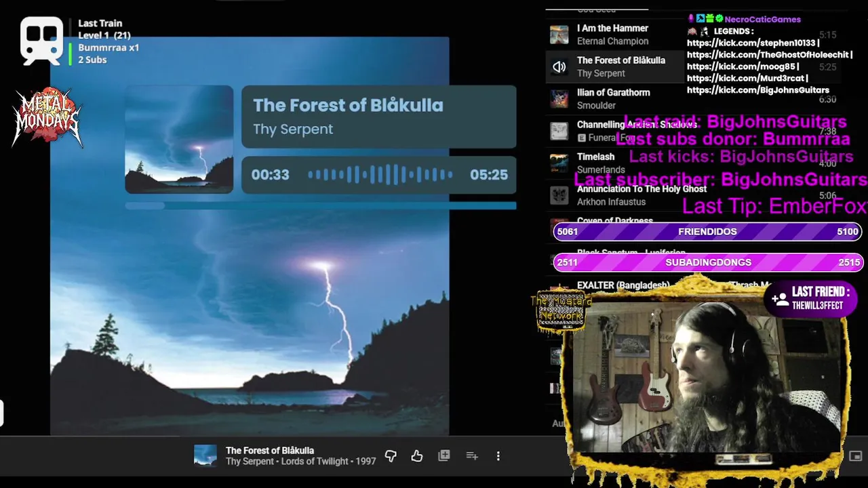The width and height of the screenshot is (868, 488).
Task: Select Timelash album thumbnail in queue
Action: tap(559, 163)
